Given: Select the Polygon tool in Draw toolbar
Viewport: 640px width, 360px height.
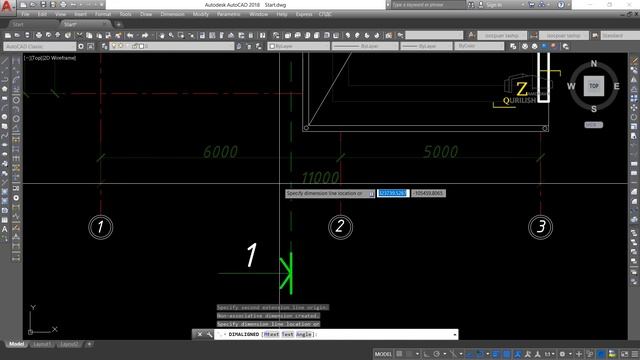Looking at the screenshot, I should coord(4,89).
